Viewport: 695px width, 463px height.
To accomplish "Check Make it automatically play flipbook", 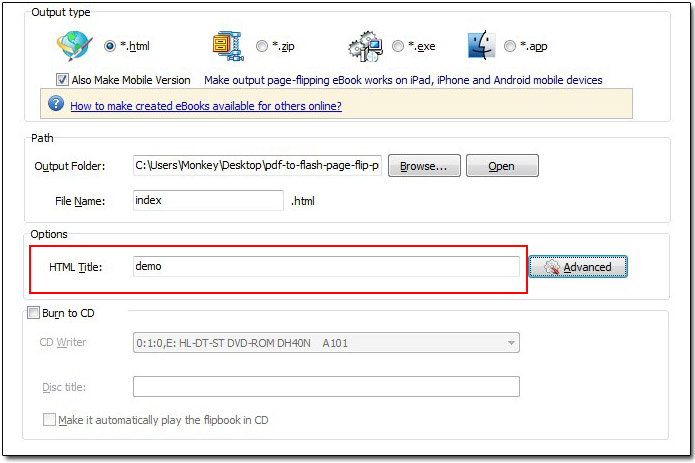I will [49, 420].
